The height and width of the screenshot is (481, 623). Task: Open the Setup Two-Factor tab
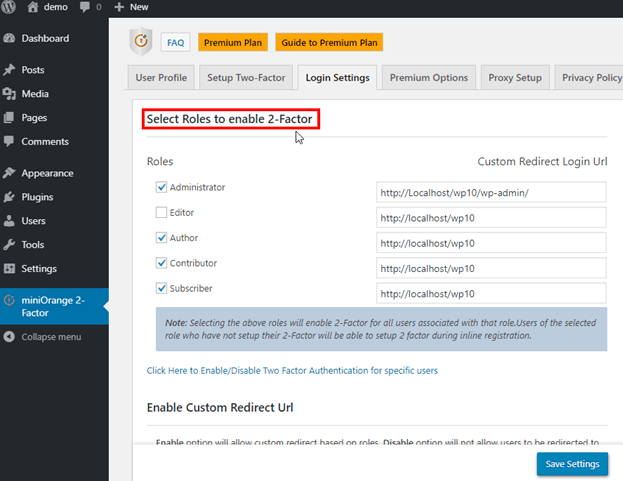[x=246, y=77]
